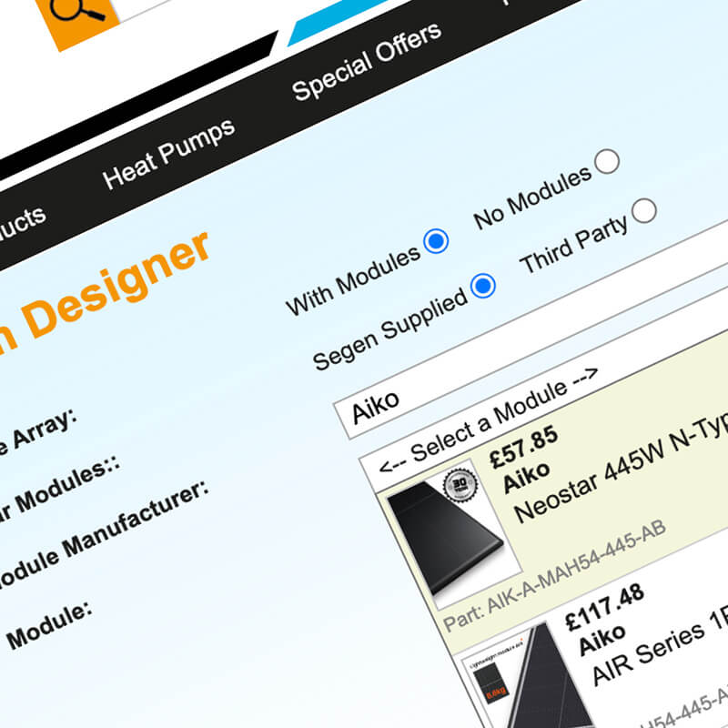Click the £117.48 price text

point(604,607)
